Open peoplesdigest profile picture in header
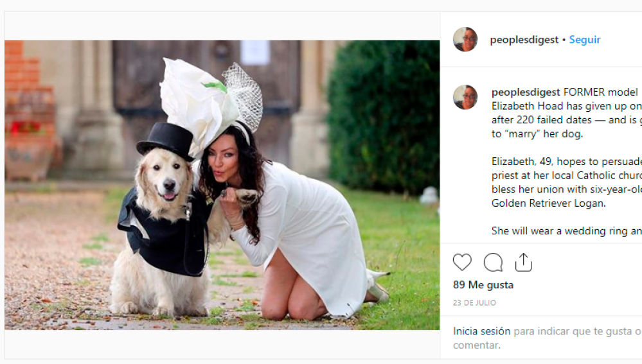Viewport: 642px width, 364px height. pyautogui.click(x=465, y=39)
